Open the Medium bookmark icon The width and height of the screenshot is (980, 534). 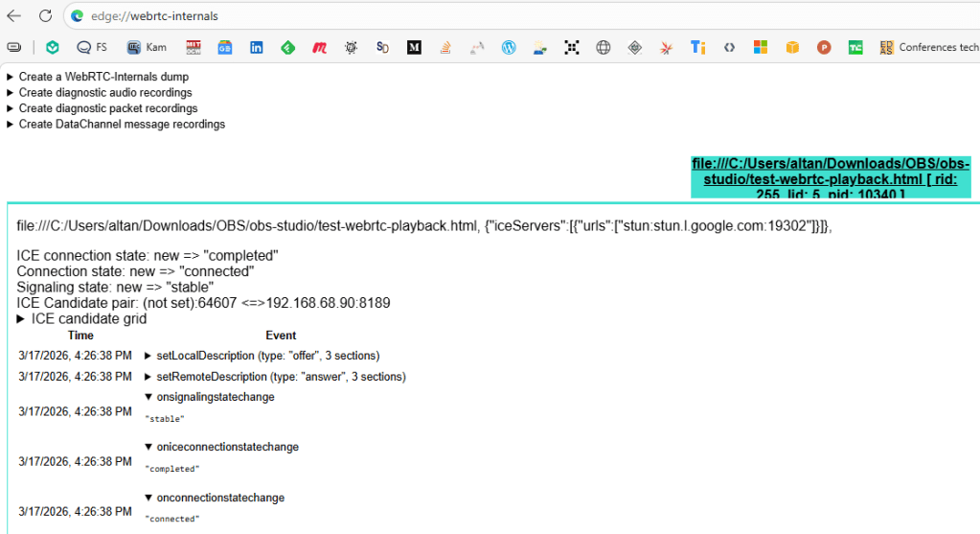pos(414,47)
